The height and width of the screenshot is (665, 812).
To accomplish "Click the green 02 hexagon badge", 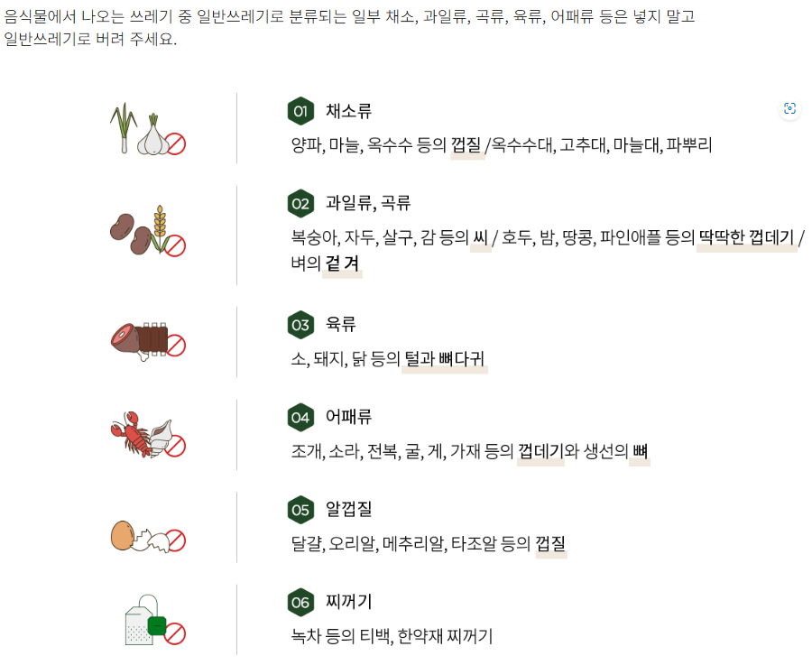I will [x=300, y=204].
